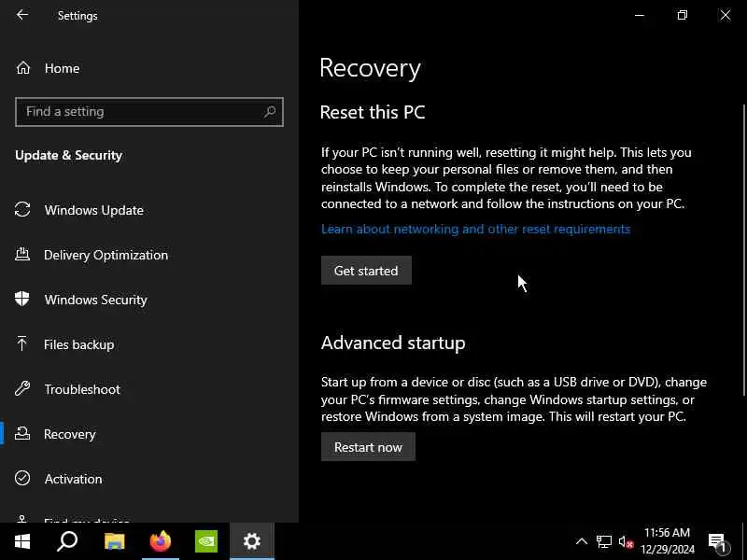Click the network tray icon
The height and width of the screenshot is (560, 747).
(x=603, y=542)
